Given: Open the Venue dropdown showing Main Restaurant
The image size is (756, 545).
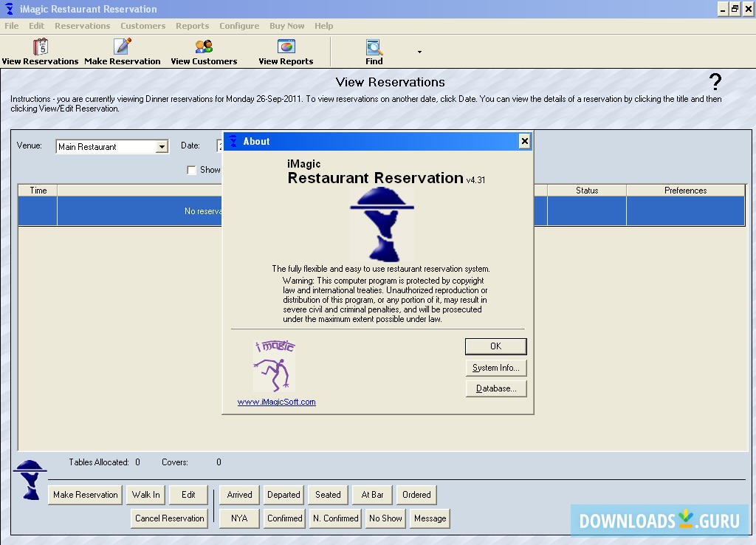Looking at the screenshot, I should [x=162, y=146].
